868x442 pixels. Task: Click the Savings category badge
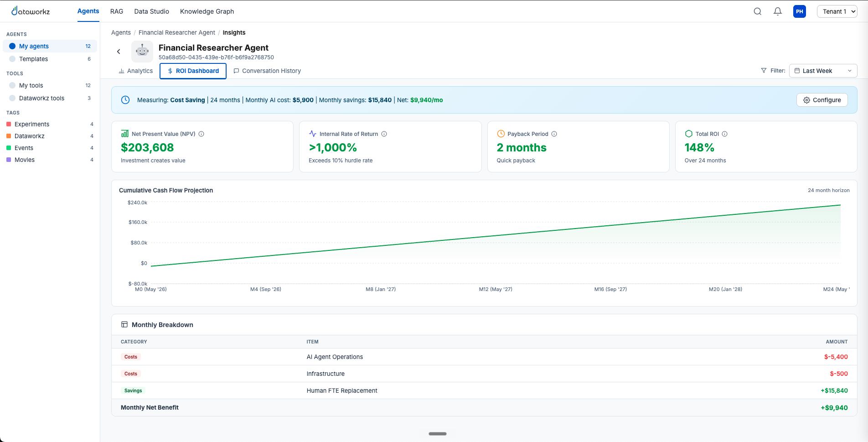[133, 390]
